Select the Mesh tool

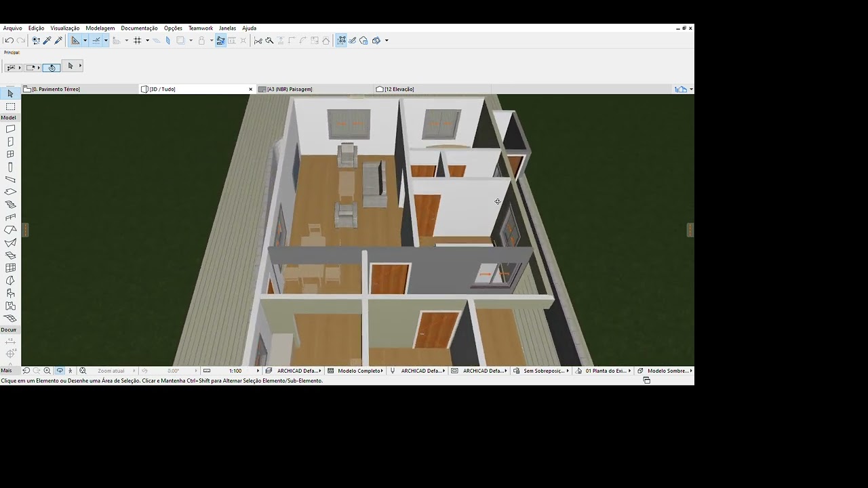pyautogui.click(x=10, y=319)
